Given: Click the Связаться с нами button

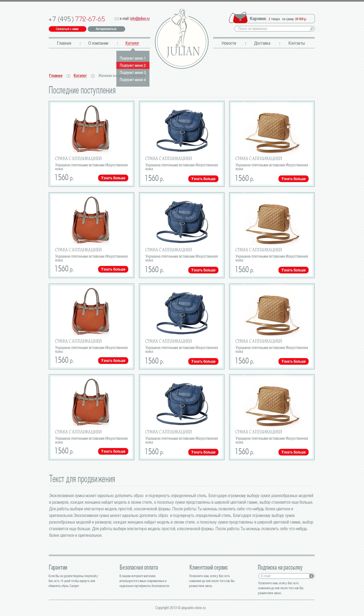Looking at the screenshot, I should [x=67, y=29].
